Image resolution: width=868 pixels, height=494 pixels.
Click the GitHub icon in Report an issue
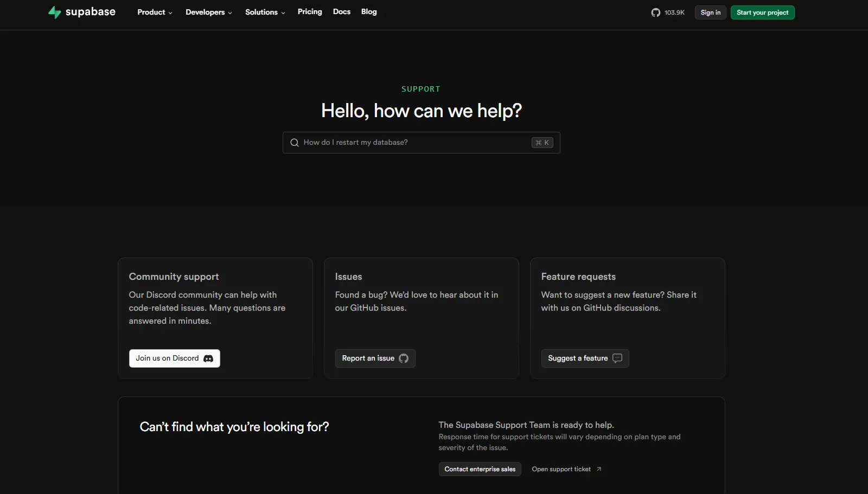404,358
